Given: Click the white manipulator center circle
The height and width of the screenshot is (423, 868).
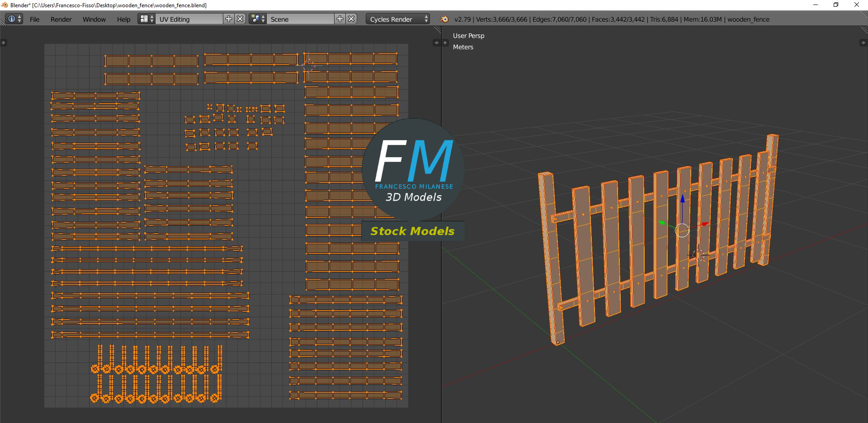Looking at the screenshot, I should 682,230.
